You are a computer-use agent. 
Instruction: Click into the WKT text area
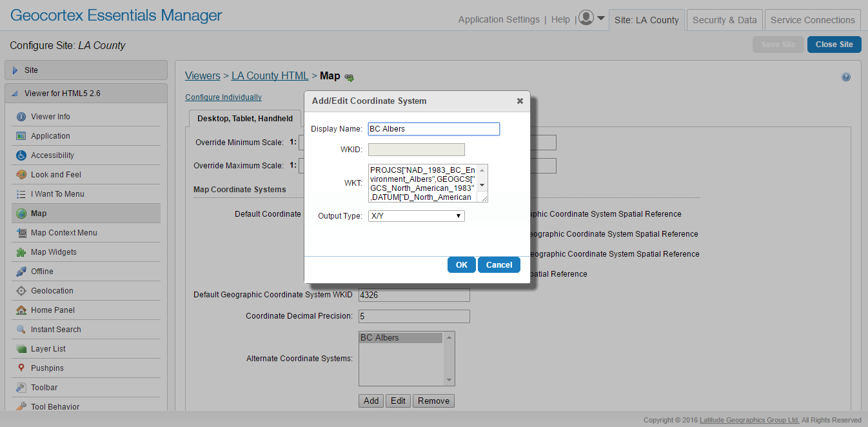click(x=423, y=183)
